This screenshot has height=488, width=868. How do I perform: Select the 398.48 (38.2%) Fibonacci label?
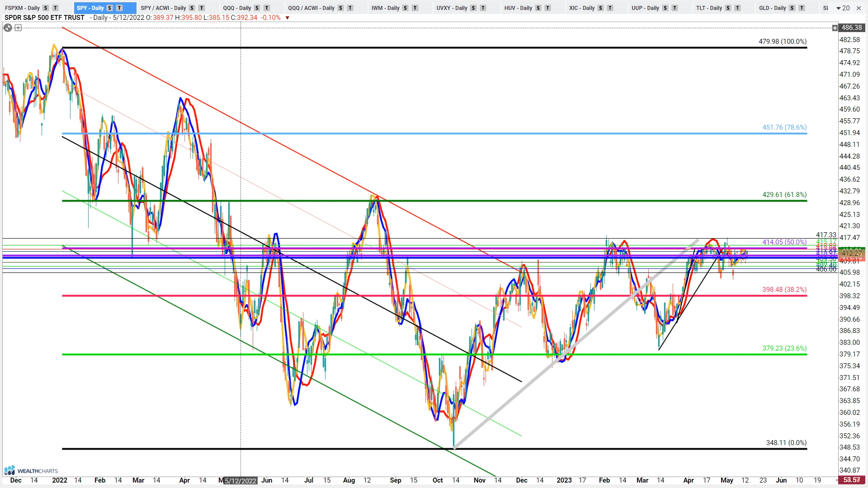pos(784,290)
